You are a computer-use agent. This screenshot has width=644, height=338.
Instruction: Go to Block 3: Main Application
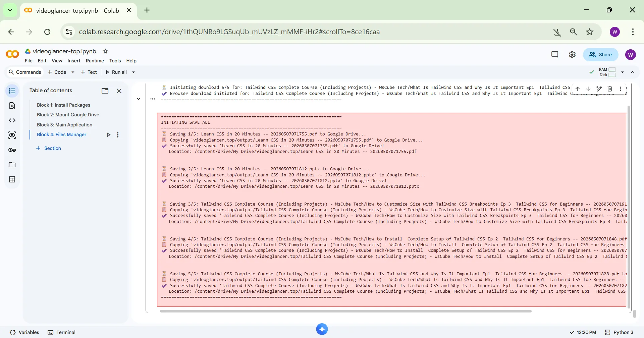64,125
